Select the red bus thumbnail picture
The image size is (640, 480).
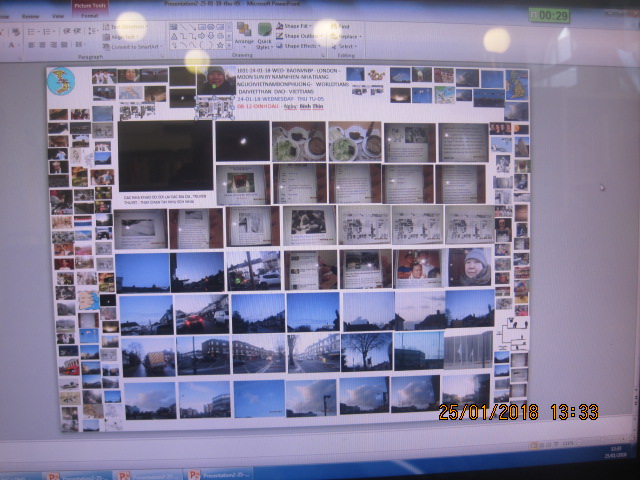click(x=69, y=366)
